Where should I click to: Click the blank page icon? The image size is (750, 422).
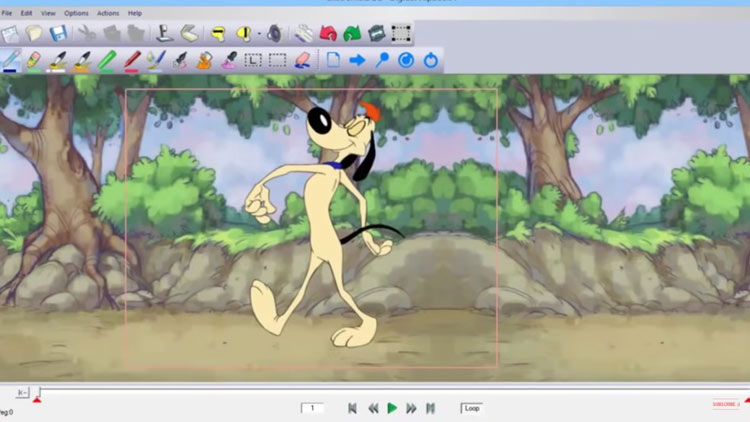coord(333,60)
